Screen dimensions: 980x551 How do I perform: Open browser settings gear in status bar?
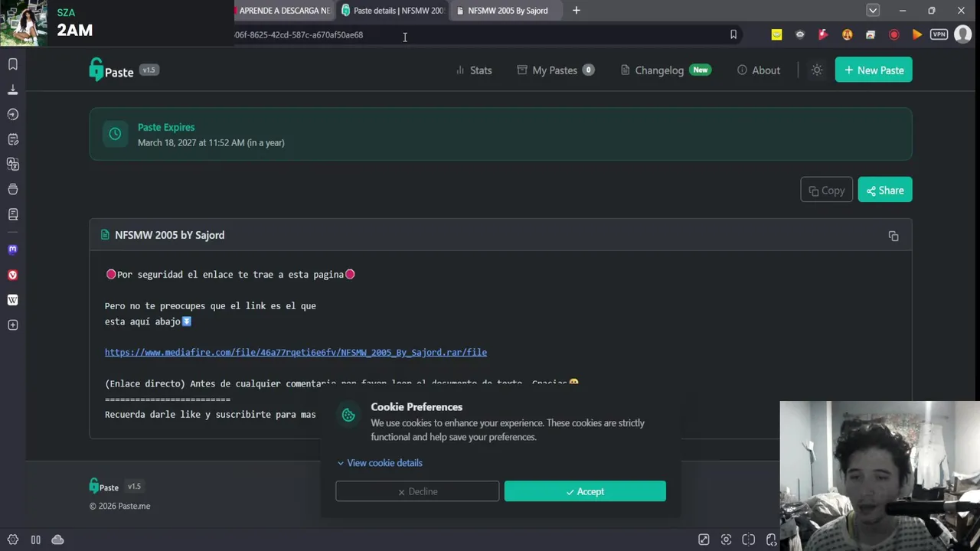coord(12,540)
